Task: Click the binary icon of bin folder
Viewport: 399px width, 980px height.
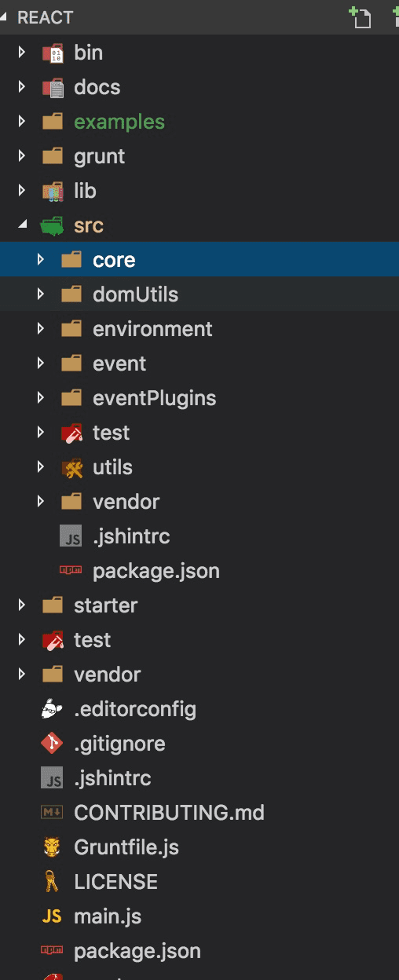Action: tap(53, 53)
